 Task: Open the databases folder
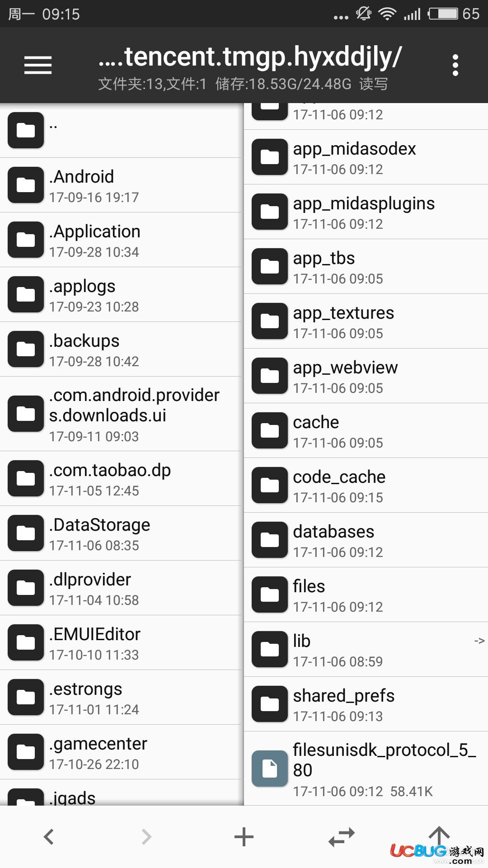[366, 540]
